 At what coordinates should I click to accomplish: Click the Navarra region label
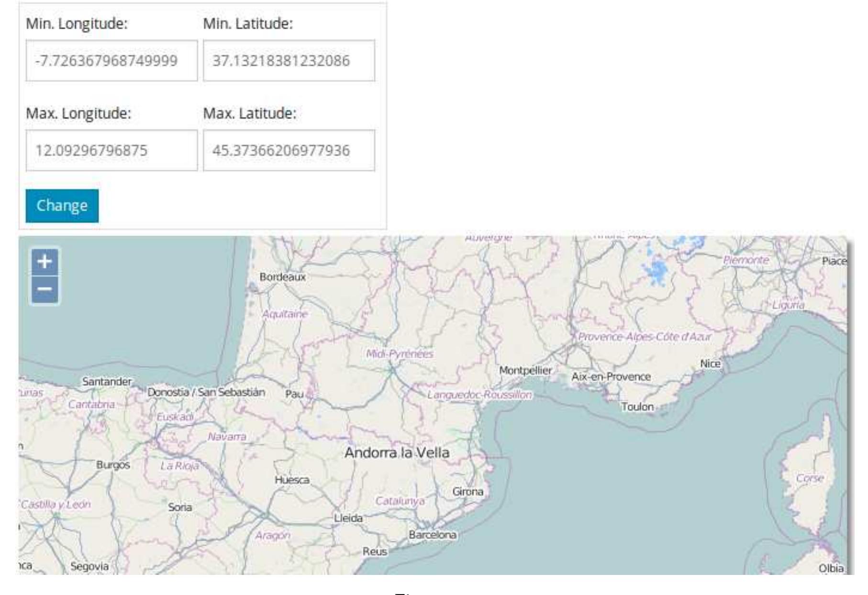pos(227,437)
